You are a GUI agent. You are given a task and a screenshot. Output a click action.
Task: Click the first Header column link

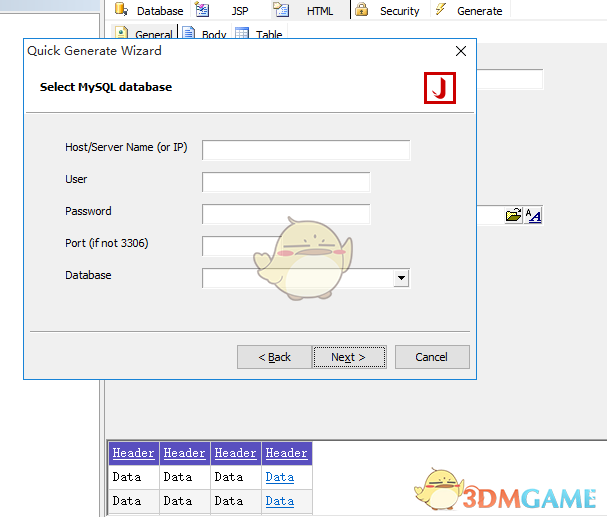click(133, 453)
